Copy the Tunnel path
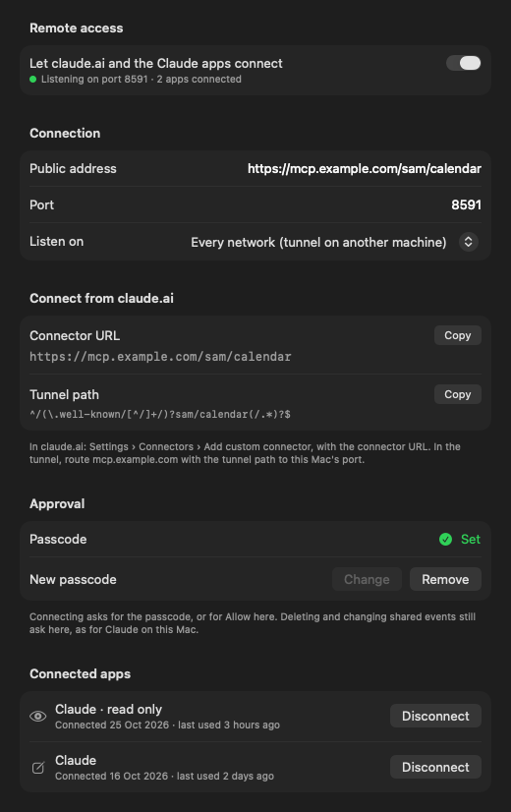The width and height of the screenshot is (511, 812). click(x=458, y=394)
